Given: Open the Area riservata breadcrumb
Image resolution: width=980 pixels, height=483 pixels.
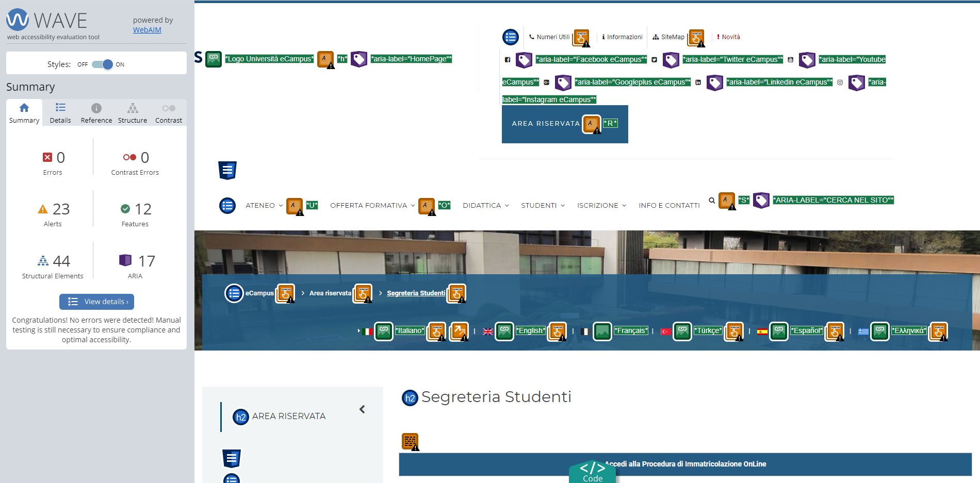Looking at the screenshot, I should pyautogui.click(x=330, y=293).
